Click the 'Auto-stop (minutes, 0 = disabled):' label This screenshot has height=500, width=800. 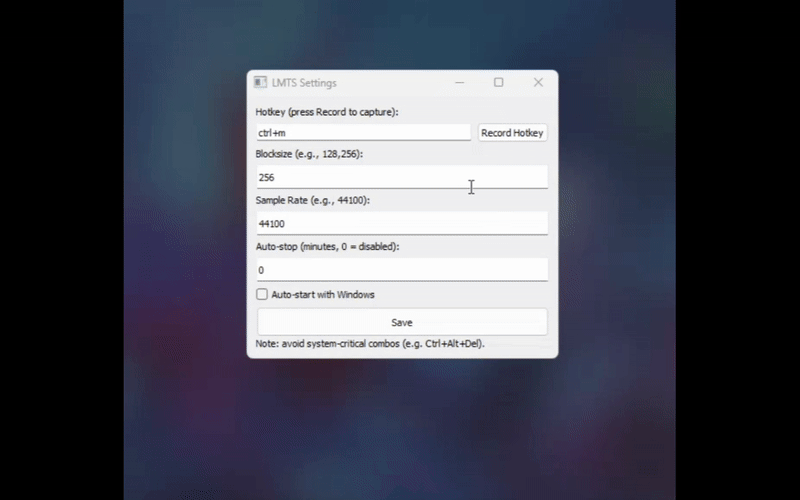pyautogui.click(x=328, y=247)
